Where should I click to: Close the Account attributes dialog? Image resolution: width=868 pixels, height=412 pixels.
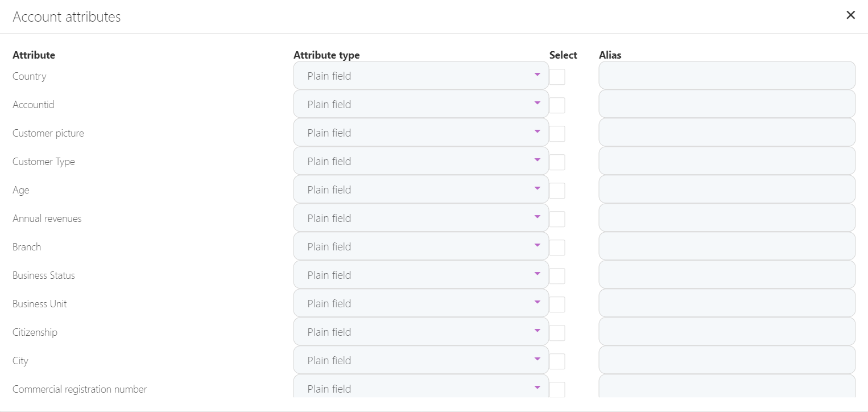(850, 15)
